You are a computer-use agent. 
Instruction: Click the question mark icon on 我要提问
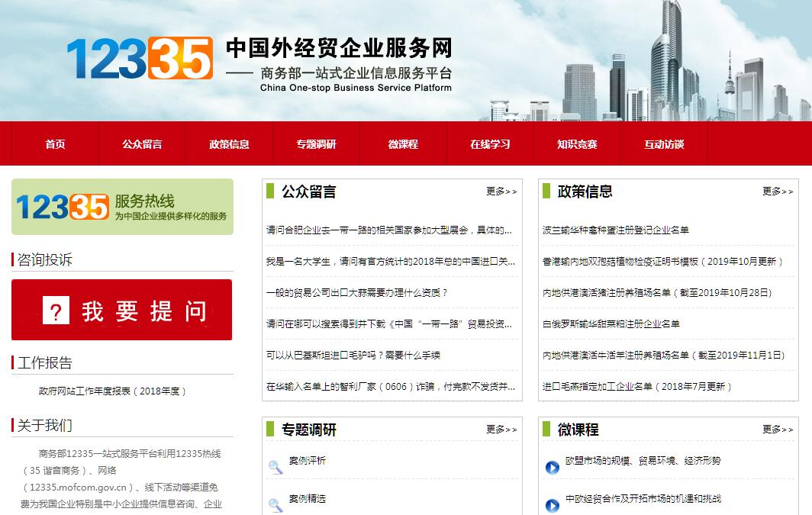coord(56,311)
